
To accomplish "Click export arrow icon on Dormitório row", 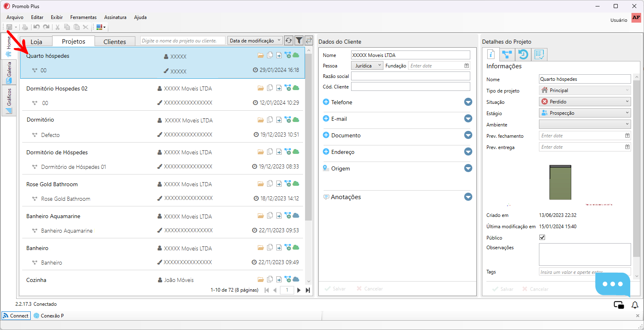I will pos(279,120).
